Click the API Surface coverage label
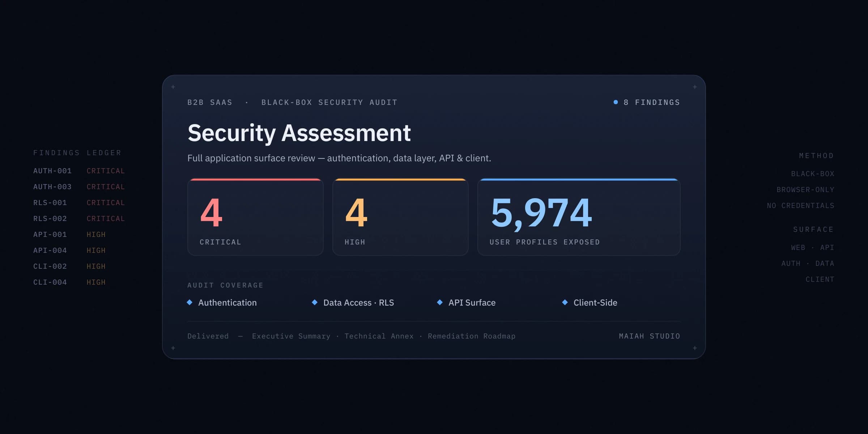 [472, 302]
